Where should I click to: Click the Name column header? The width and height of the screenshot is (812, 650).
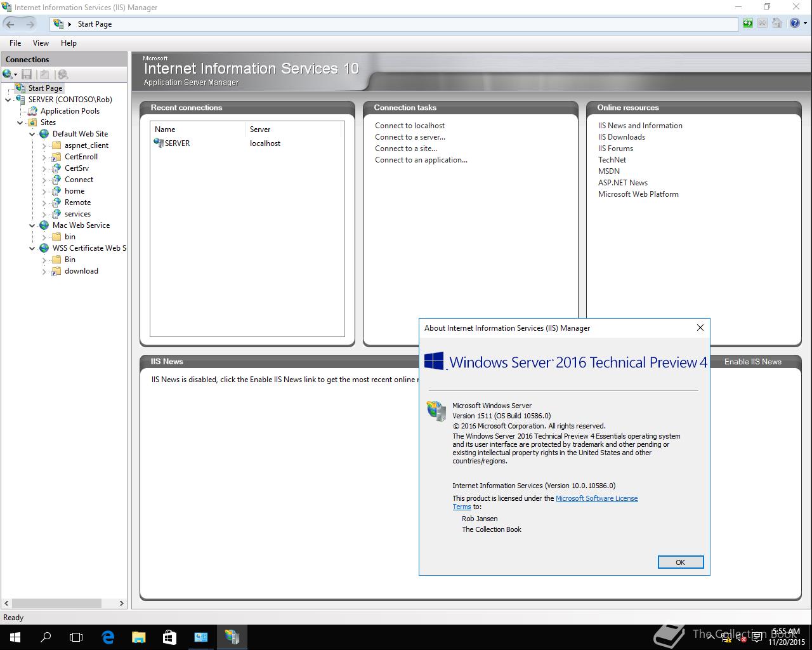click(198, 129)
